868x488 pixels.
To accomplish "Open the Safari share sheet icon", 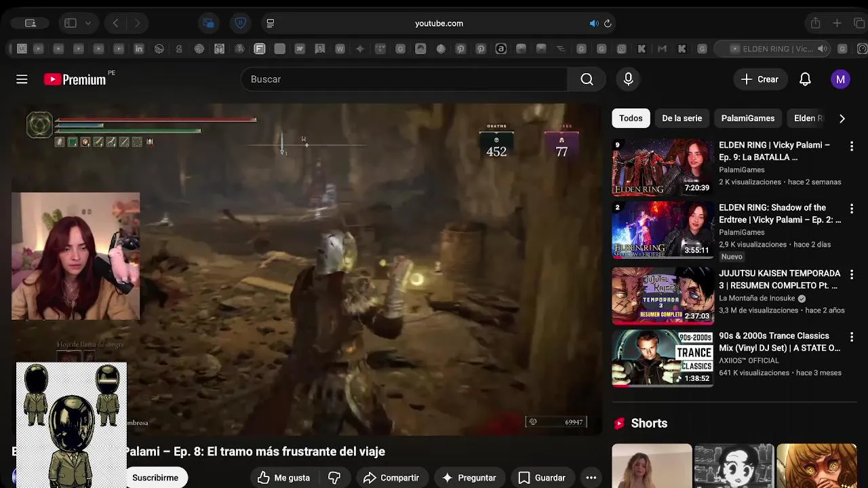I will [x=816, y=23].
